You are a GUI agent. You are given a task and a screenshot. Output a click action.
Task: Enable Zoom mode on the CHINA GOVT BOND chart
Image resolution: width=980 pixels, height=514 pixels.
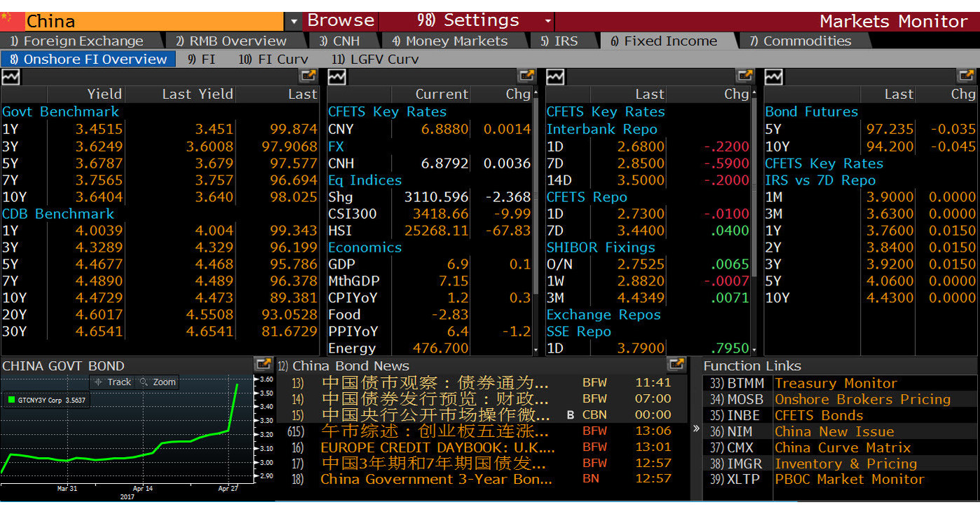click(x=161, y=381)
